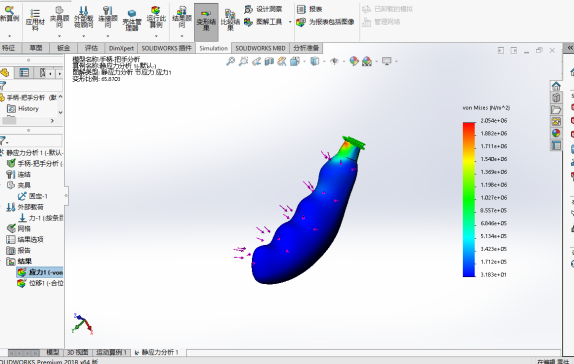Switch to the SOLIDWORKS MBD tab

260,48
